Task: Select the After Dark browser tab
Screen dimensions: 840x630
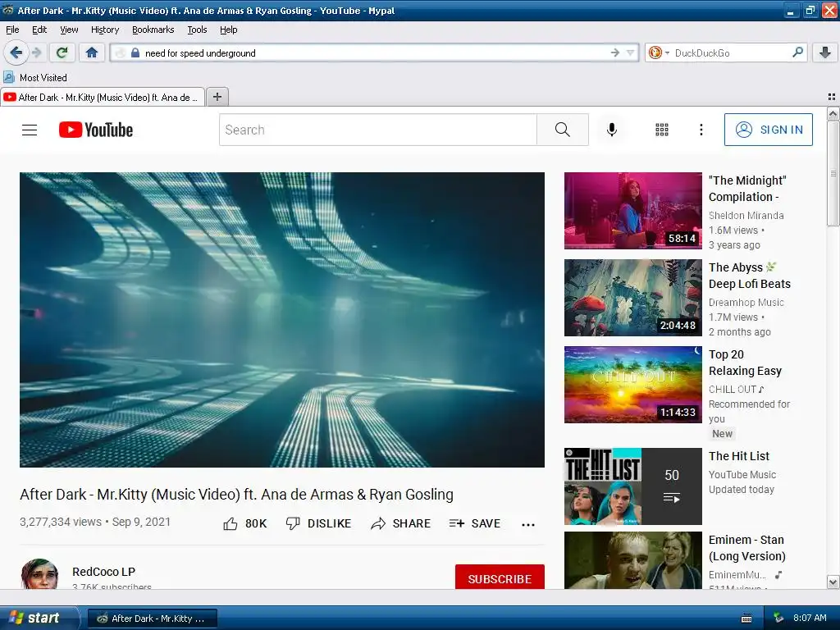Action: 103,97
